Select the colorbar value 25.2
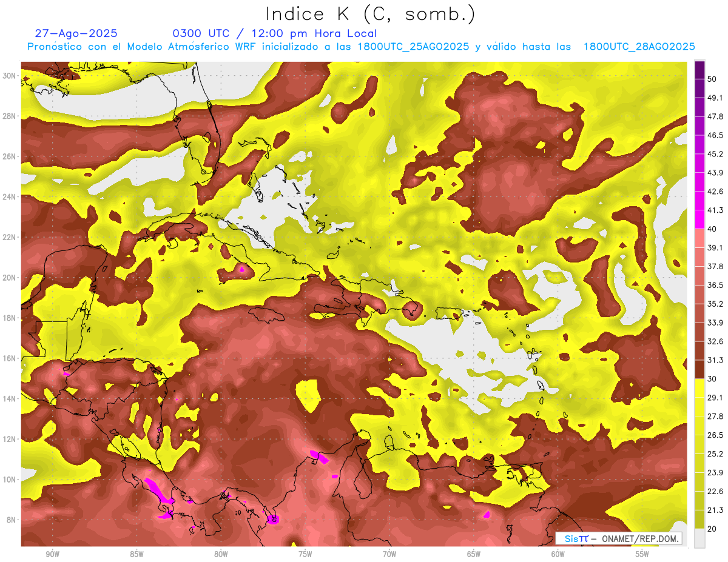The width and height of the screenshot is (728, 562). tap(715, 453)
